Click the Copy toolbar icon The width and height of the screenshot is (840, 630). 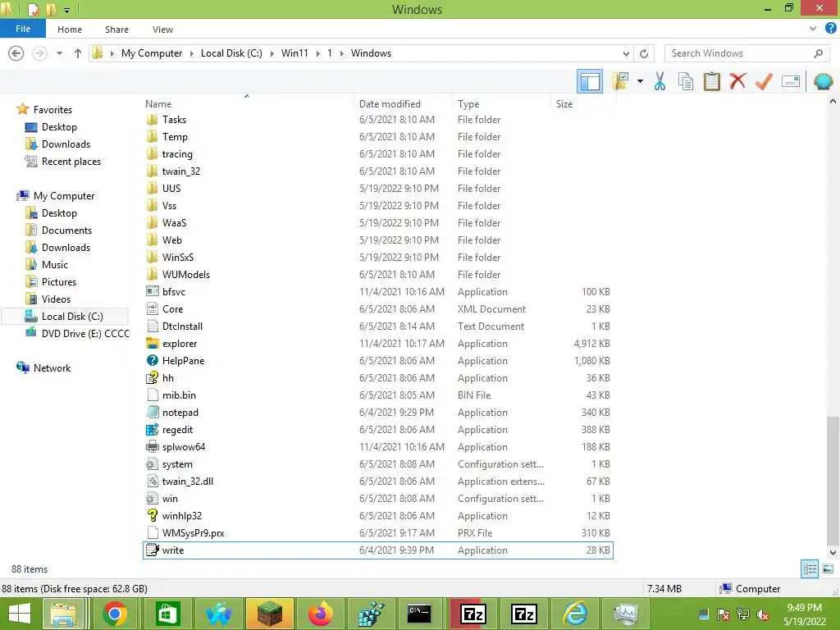coord(685,81)
